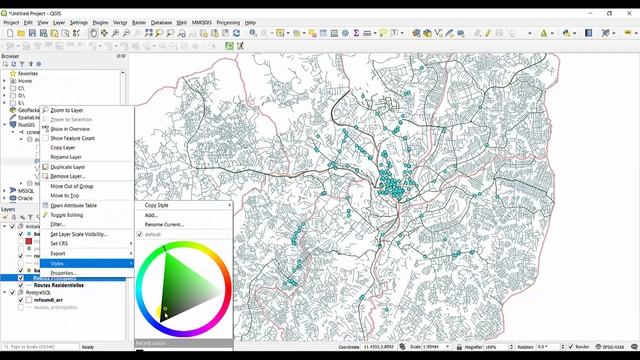This screenshot has width=640, height=360.
Task: Choose Duplicate Layer from context menu
Action: [x=87, y=167]
